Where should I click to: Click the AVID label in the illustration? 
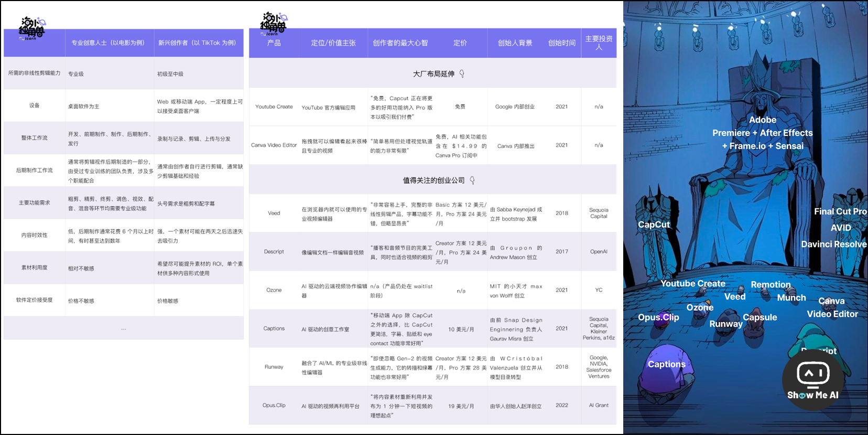[841, 228]
